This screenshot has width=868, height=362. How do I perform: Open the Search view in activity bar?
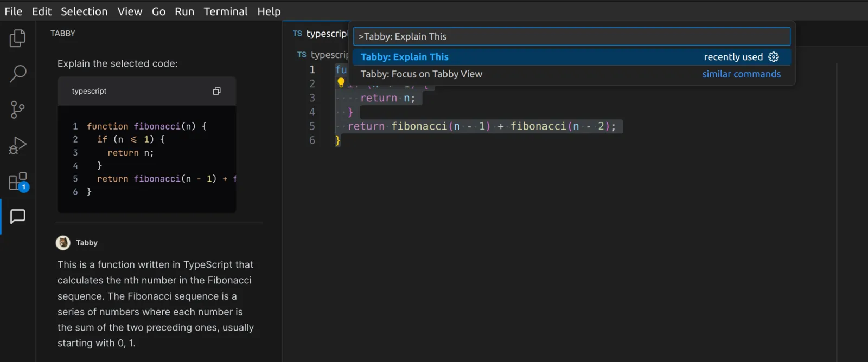point(17,74)
